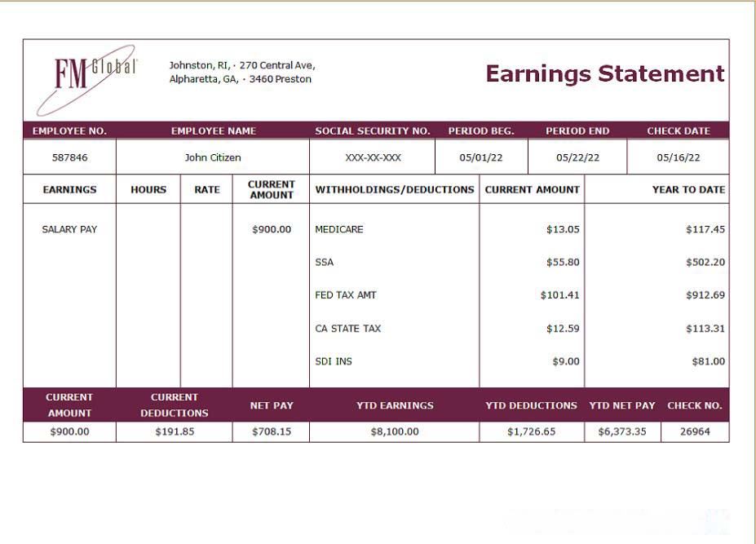
Task: Click the WITHHOLDINGS/DEDUCTIONS column header
Action: pos(395,189)
